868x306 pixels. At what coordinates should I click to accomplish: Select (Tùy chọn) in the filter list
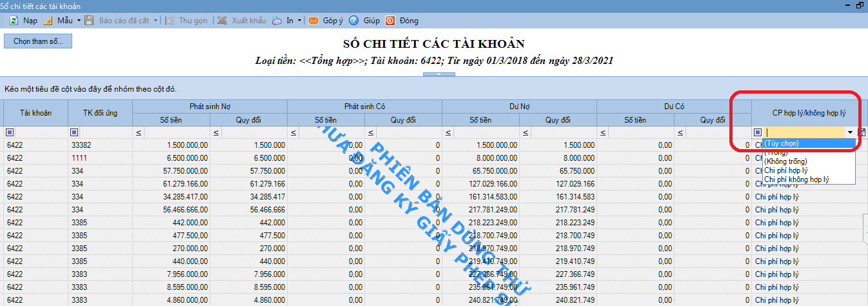809,143
